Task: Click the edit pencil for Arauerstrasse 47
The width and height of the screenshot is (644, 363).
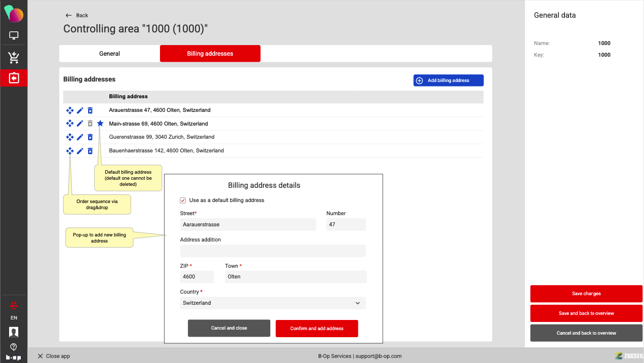Action: (x=80, y=110)
